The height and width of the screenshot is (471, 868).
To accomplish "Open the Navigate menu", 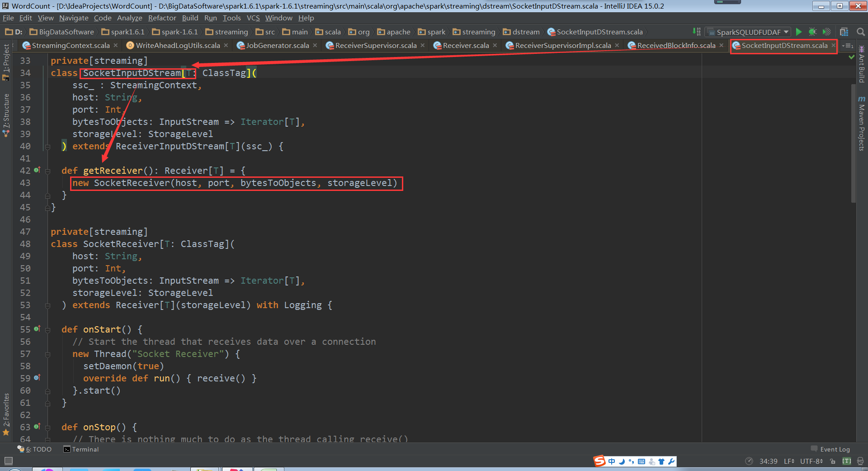I will pyautogui.click(x=74, y=18).
